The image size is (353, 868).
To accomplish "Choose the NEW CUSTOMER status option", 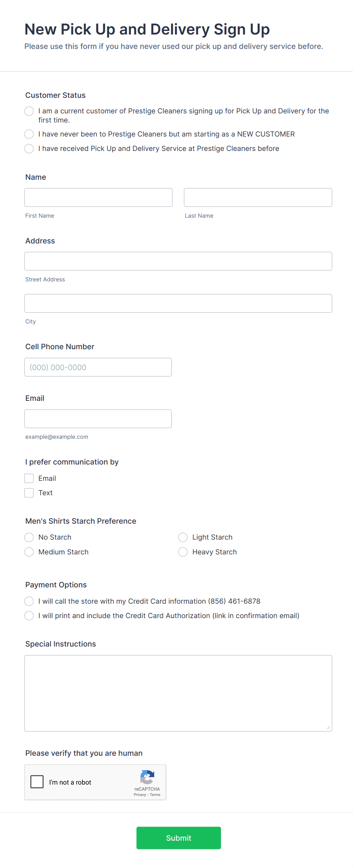I will [x=29, y=134].
